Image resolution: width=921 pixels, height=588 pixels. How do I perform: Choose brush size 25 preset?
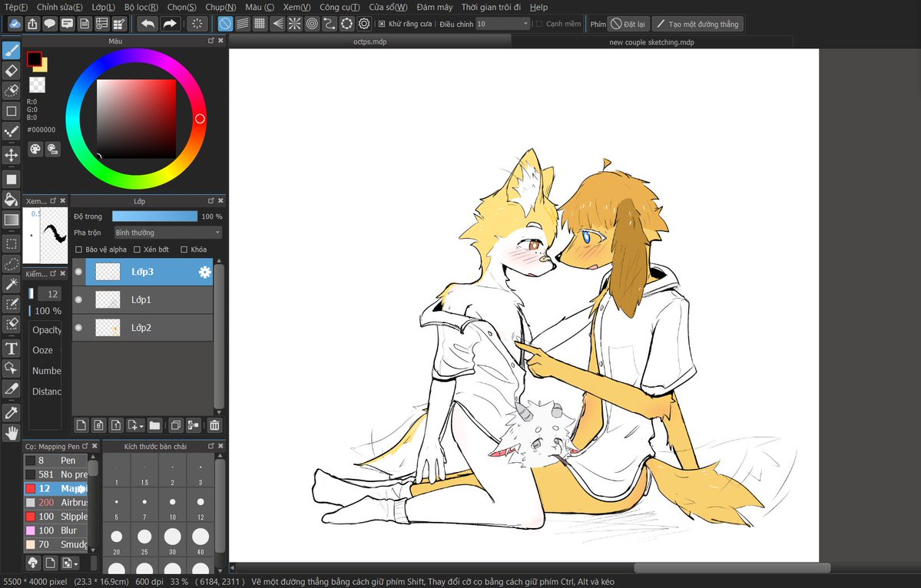144,540
